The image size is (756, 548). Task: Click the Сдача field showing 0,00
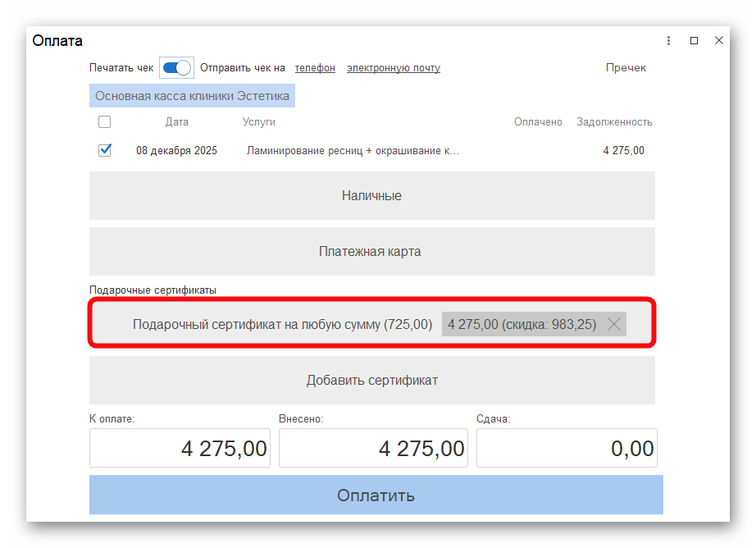[567, 448]
